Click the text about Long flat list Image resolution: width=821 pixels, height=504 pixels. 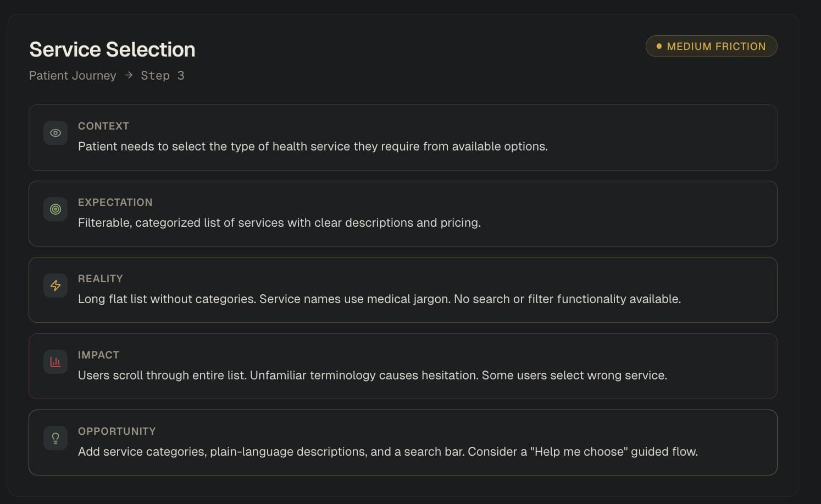point(379,299)
